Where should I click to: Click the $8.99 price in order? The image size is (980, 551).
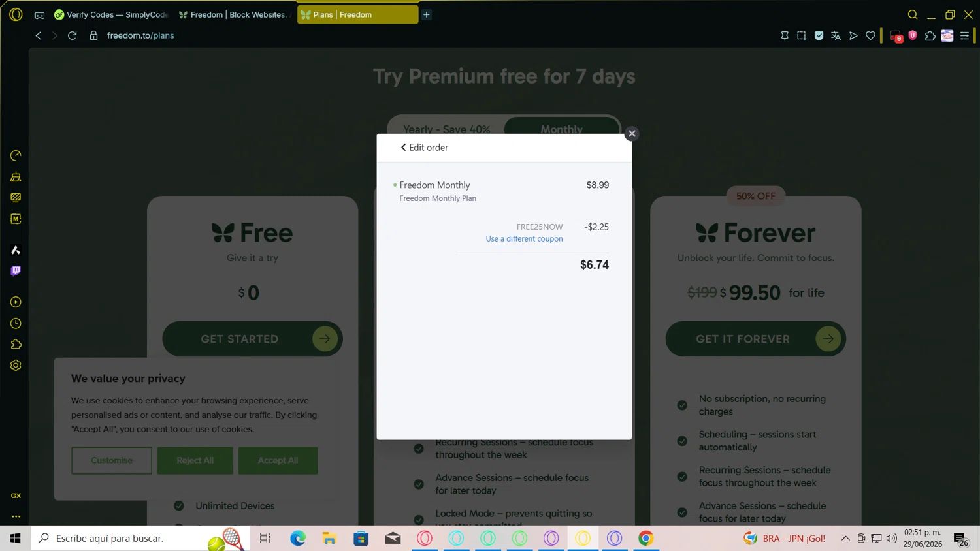point(598,185)
